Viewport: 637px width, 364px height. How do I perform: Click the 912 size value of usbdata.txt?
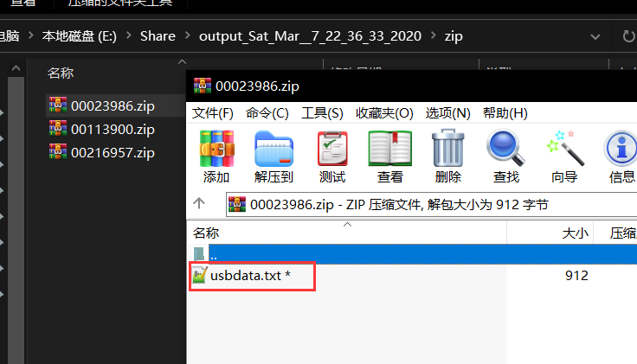576,276
